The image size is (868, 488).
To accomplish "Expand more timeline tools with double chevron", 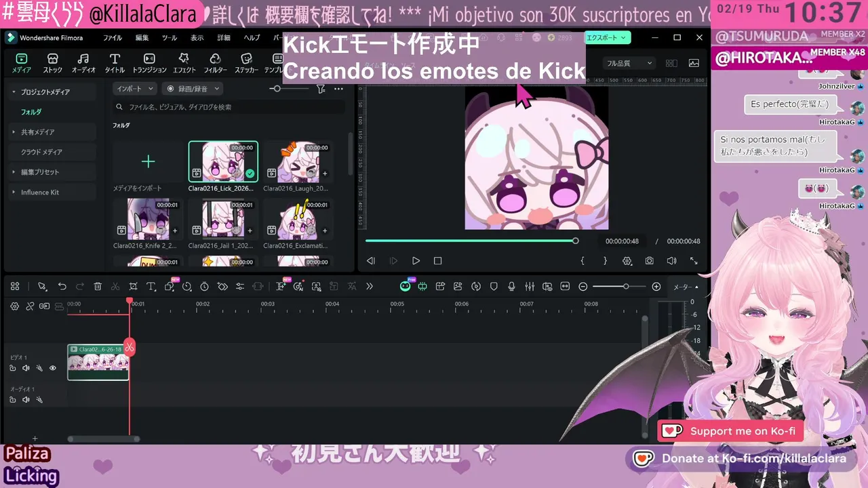I will pos(369,287).
